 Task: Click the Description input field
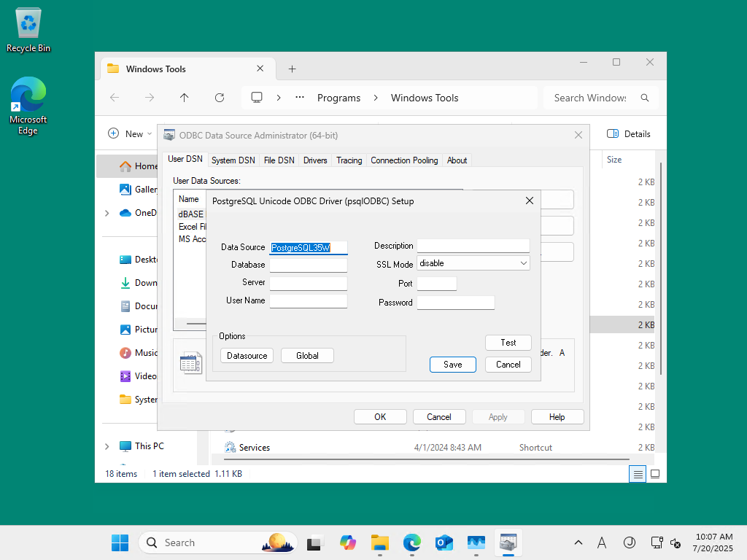[473, 246]
